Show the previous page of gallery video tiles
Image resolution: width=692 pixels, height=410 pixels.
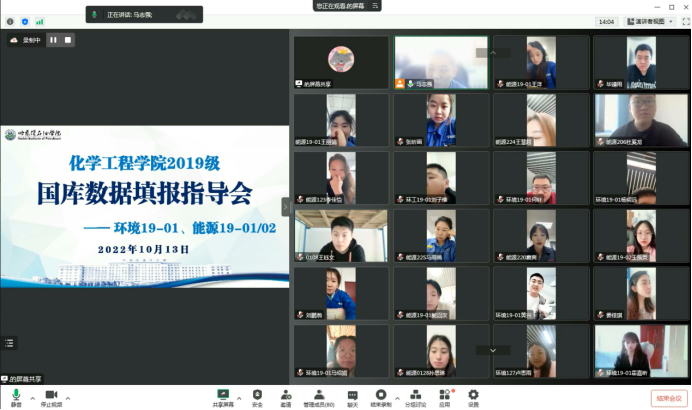(x=493, y=53)
